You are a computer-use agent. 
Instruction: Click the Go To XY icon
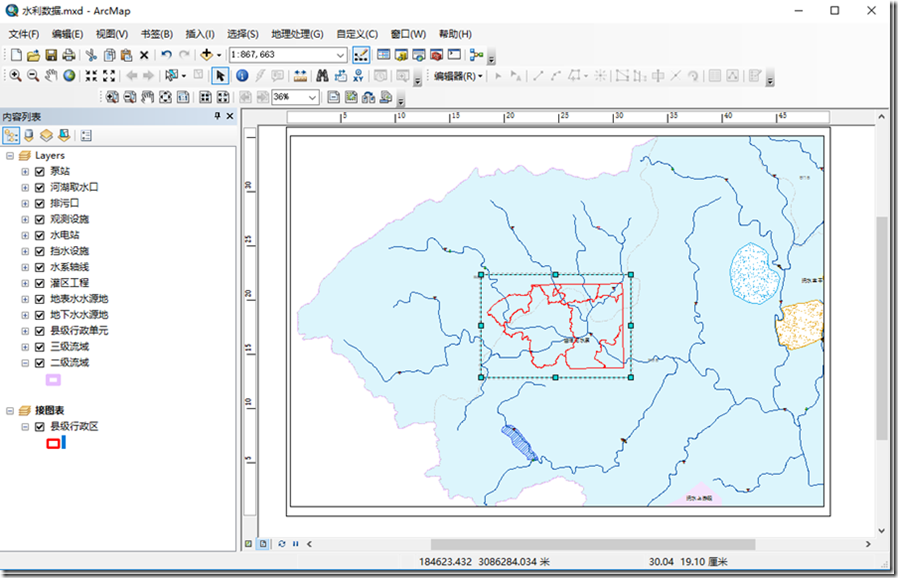click(x=359, y=76)
